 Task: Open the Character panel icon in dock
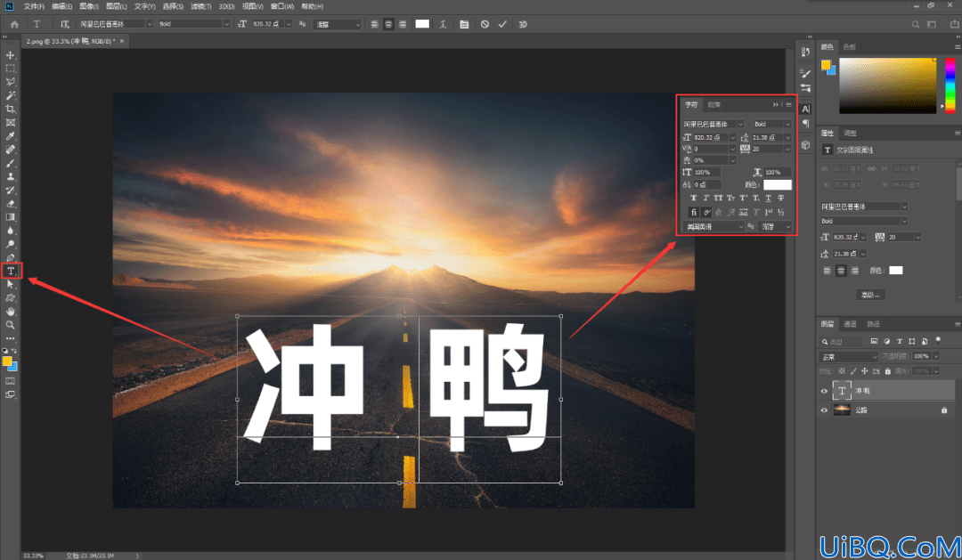[x=805, y=110]
